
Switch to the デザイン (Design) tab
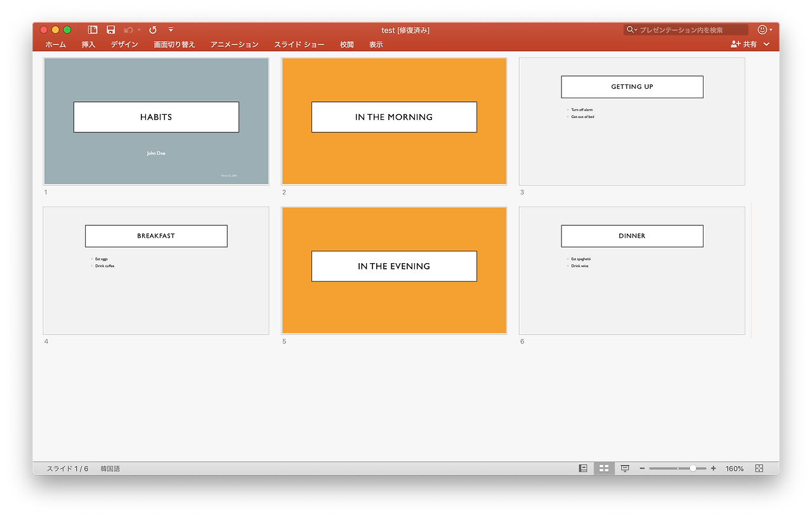(124, 44)
